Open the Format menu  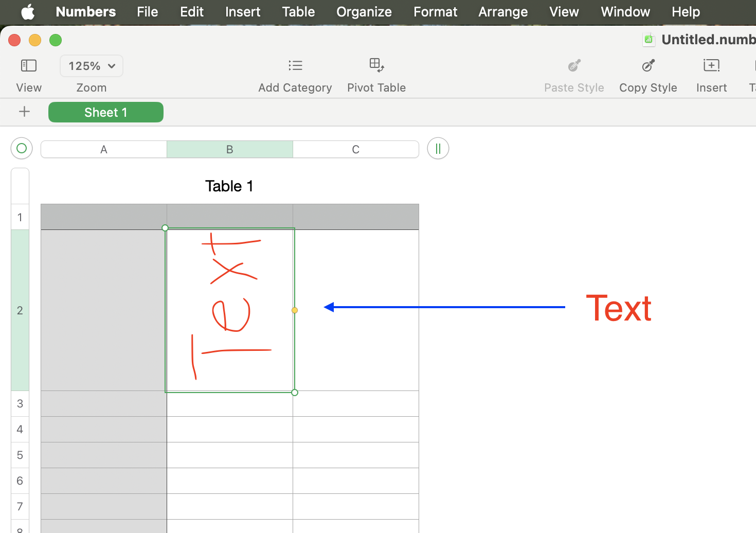coord(435,12)
